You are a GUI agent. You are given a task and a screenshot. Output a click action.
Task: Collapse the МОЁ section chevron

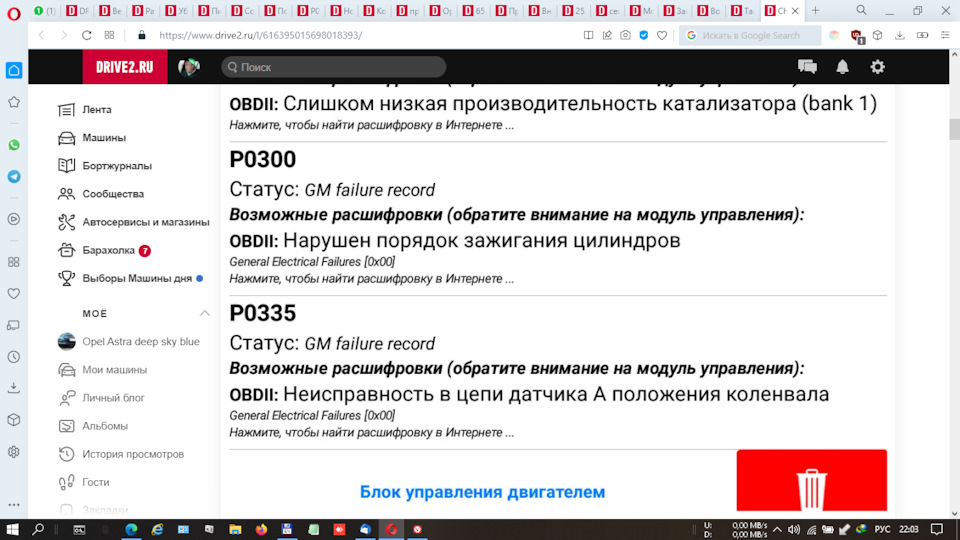[204, 313]
